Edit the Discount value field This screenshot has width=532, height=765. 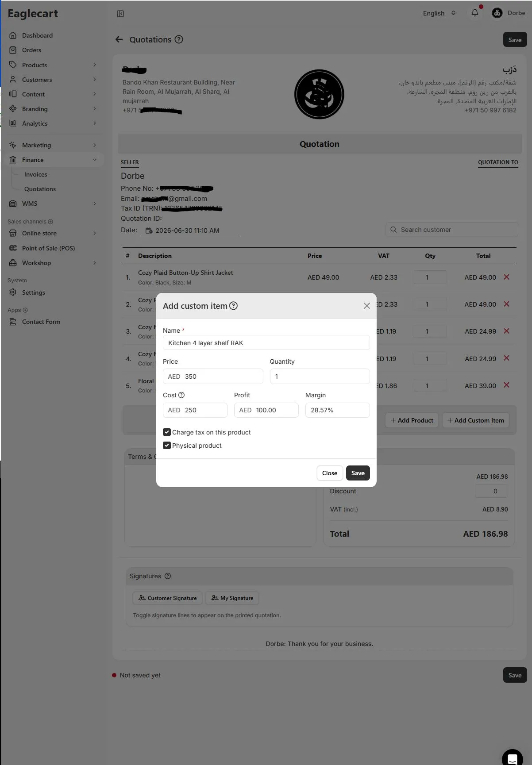491,491
